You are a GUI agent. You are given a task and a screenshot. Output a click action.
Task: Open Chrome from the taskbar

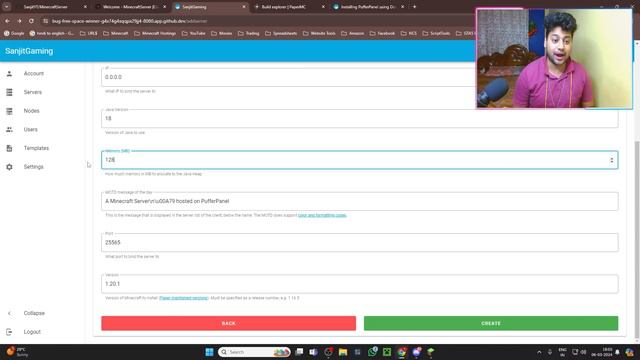point(402,352)
